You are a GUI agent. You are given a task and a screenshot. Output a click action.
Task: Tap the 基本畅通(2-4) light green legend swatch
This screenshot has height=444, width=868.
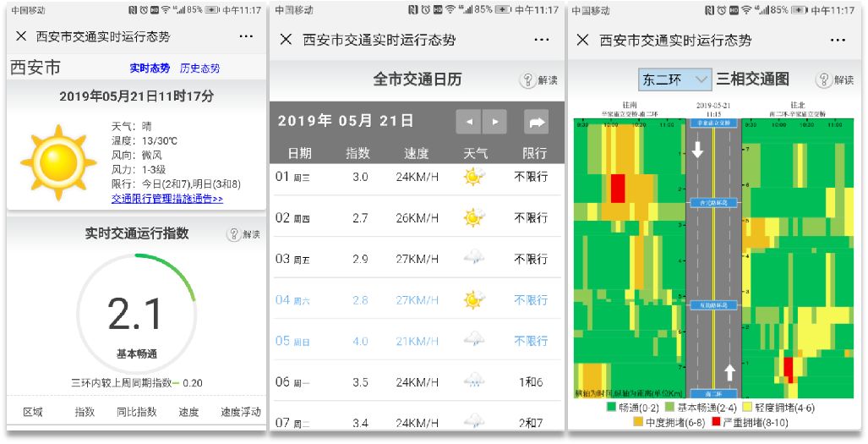(670, 408)
